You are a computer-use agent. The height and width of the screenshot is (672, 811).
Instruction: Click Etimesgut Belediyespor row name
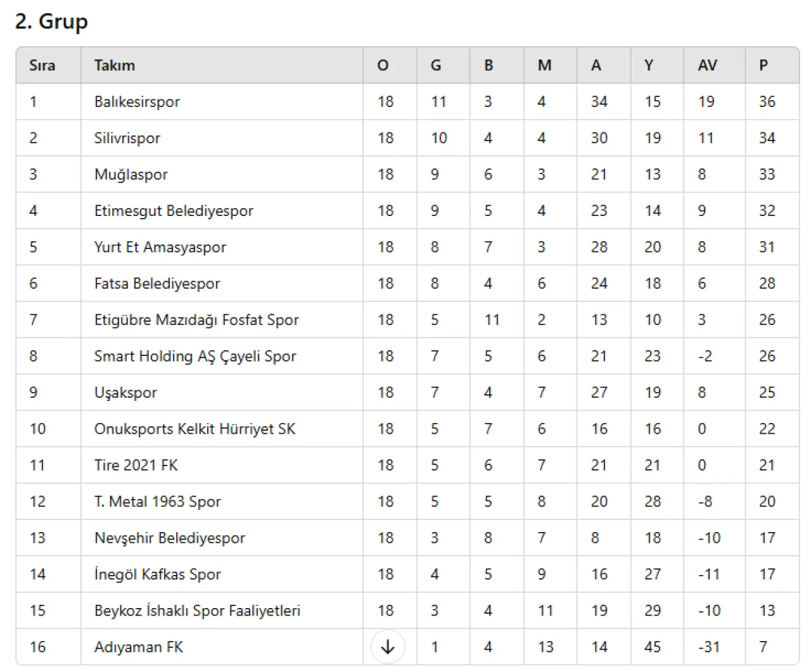[x=174, y=211]
